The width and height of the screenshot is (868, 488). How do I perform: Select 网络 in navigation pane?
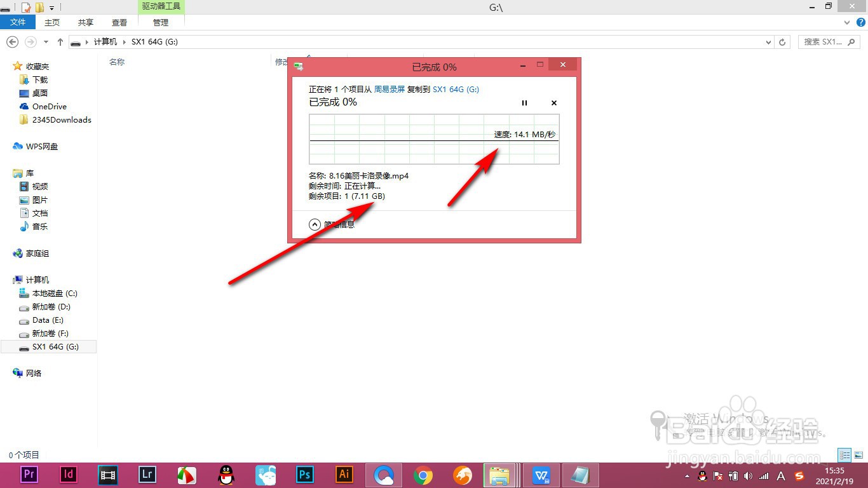pyautogui.click(x=34, y=373)
